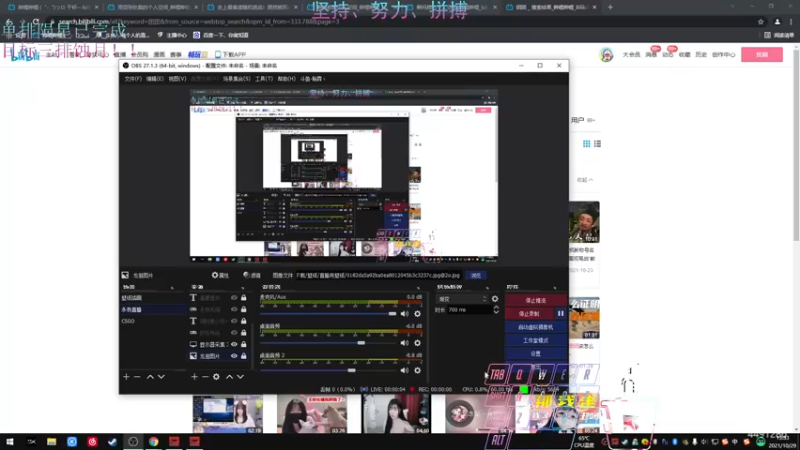Image resolution: width=800 pixels, height=450 pixels.
Task: Open scene transition properties gear
Action: 495,299
